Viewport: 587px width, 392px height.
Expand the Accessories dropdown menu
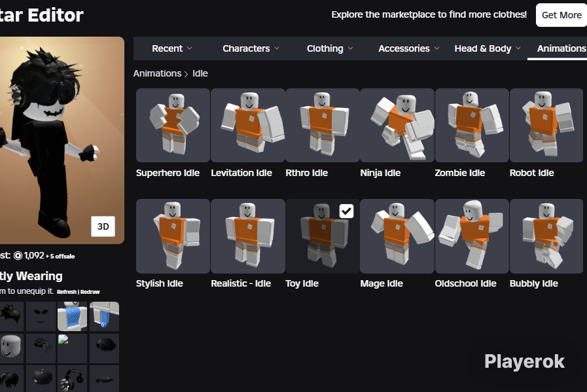pyautogui.click(x=409, y=48)
